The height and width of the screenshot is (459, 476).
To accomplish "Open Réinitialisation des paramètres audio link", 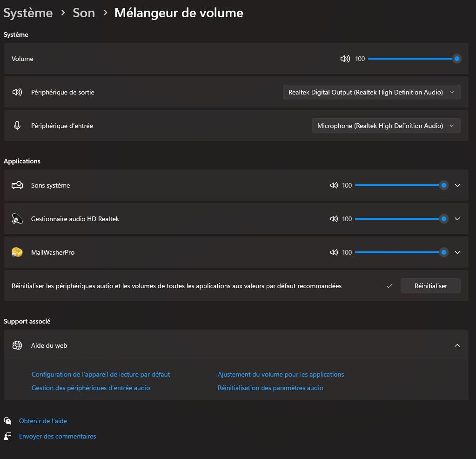I will (x=270, y=388).
